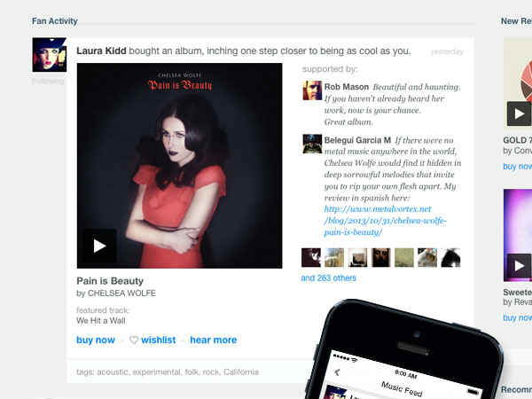Click last supporter thumbnail in row

tap(450, 257)
